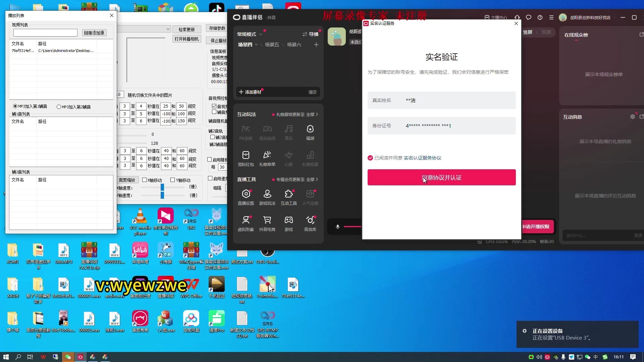Open the 福袋 lucky bag icon
The height and width of the screenshot is (362, 644).
click(x=310, y=132)
